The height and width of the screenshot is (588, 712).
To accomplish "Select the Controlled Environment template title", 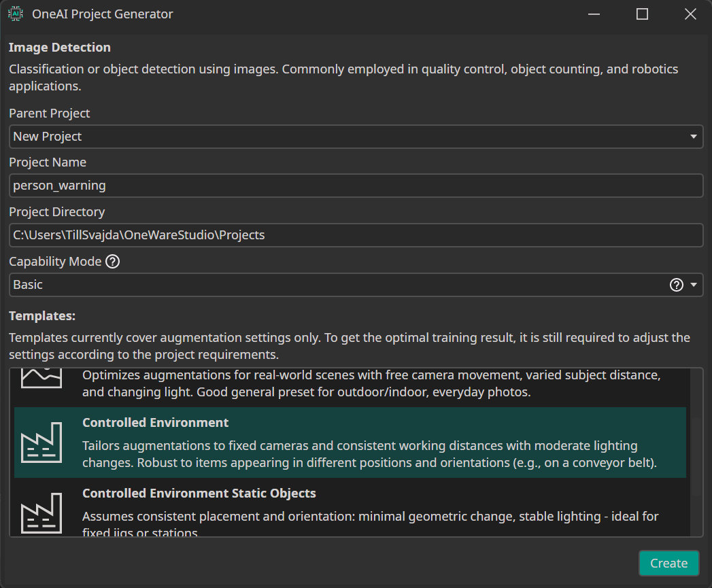I will click(x=155, y=423).
